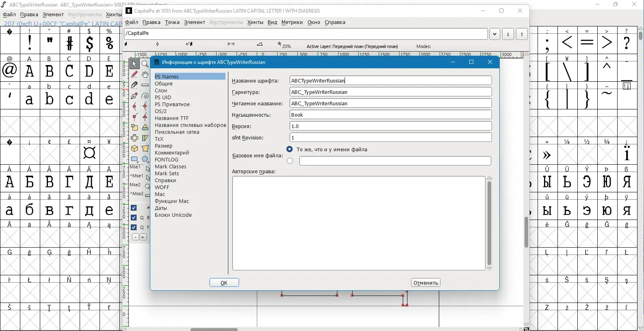The width and height of the screenshot is (644, 331).
Task: Open Вид menu in the glyph window
Action: (272, 22)
